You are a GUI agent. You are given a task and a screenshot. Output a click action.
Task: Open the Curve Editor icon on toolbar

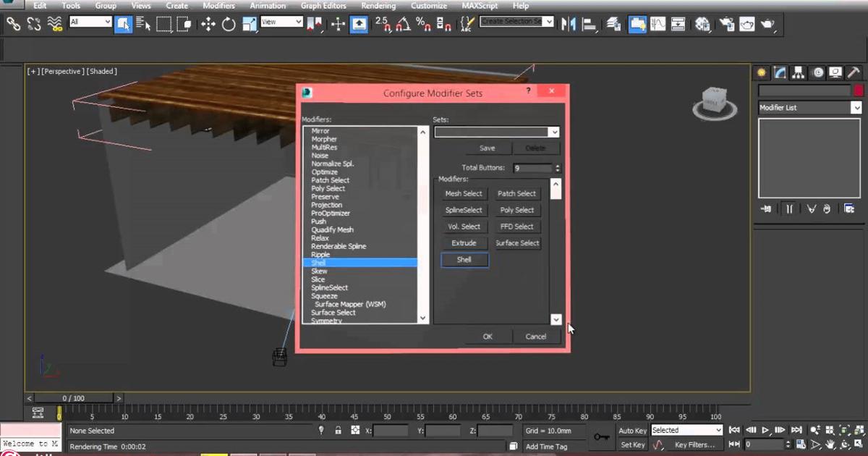click(x=658, y=24)
